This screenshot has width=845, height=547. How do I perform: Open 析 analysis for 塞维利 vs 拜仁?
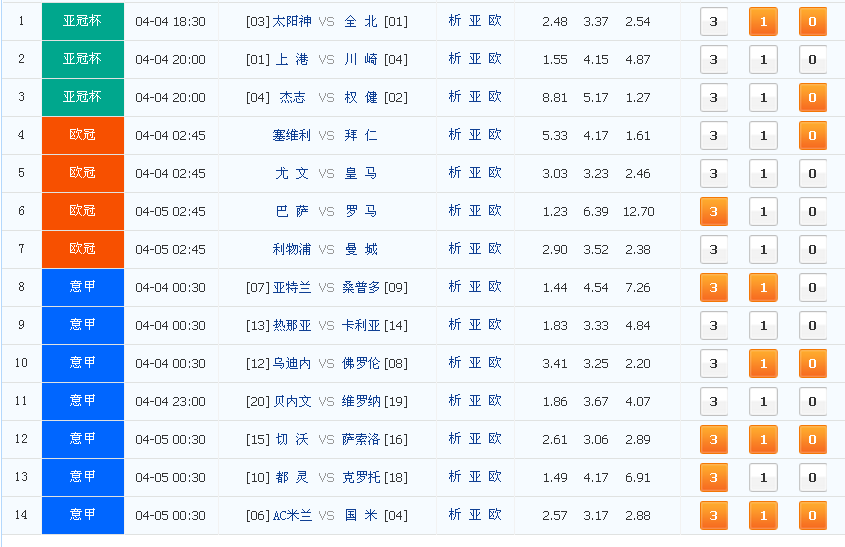tap(455, 135)
